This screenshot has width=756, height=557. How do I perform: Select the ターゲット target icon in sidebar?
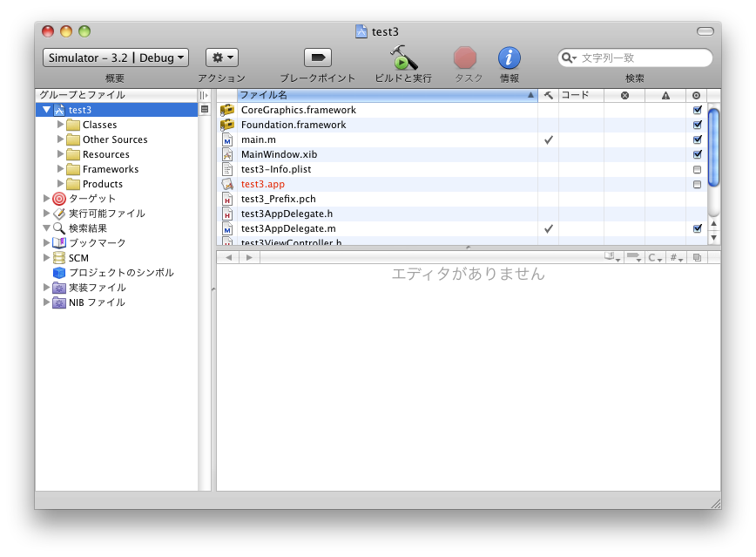point(59,199)
